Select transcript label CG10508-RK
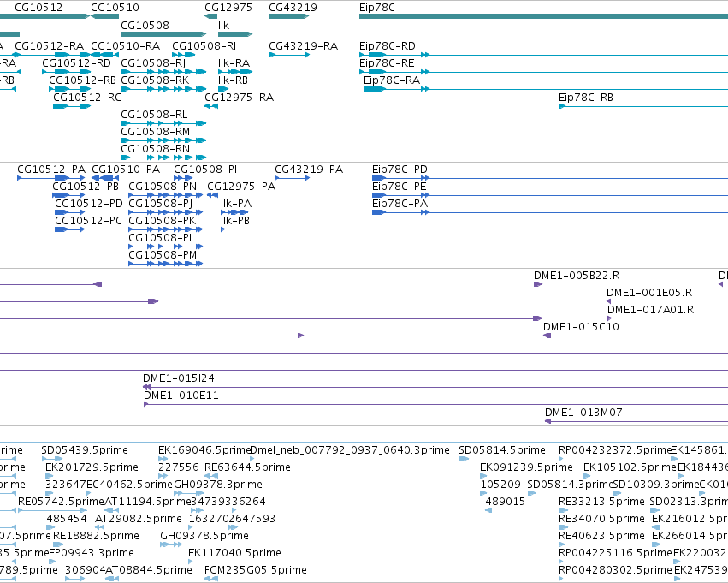This screenshot has height=583, width=728. pyautogui.click(x=155, y=80)
